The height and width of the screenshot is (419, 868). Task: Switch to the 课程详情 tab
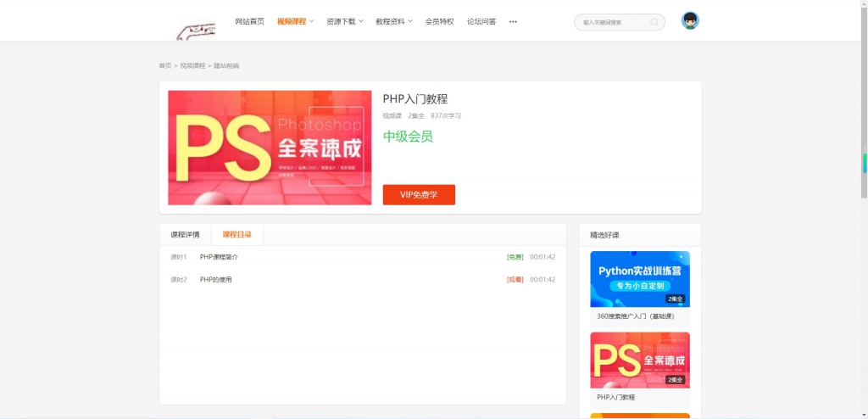pos(186,234)
